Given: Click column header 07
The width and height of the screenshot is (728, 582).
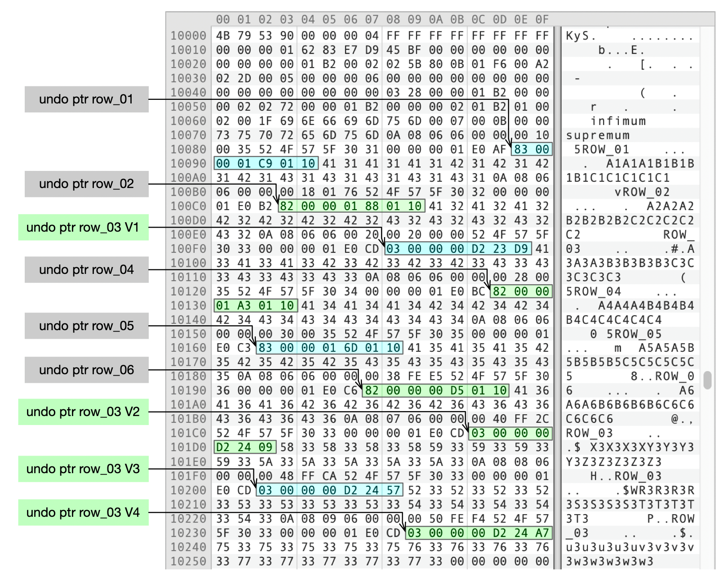Looking at the screenshot, I should (372, 19).
